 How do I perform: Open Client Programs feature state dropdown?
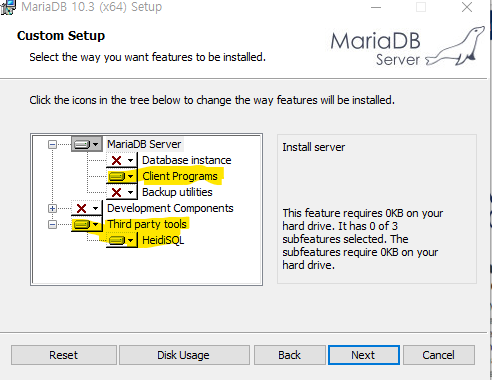pos(122,176)
